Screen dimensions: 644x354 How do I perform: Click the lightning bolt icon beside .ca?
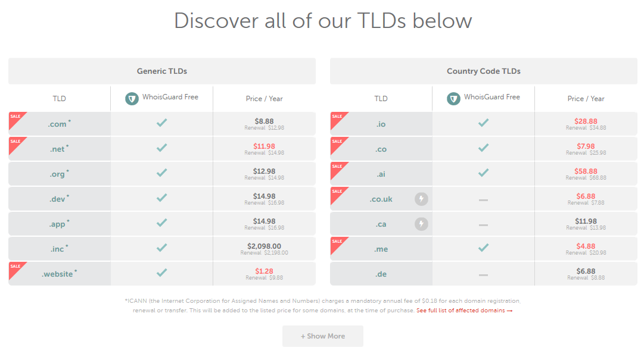coord(421,224)
